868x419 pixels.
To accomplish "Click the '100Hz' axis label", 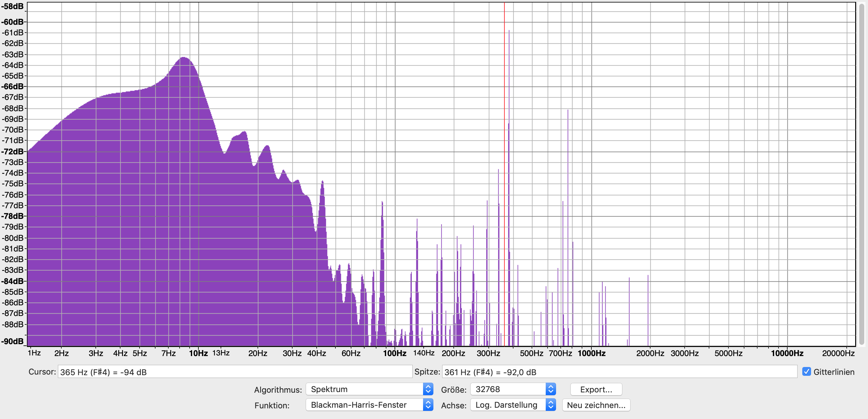I will (x=395, y=353).
